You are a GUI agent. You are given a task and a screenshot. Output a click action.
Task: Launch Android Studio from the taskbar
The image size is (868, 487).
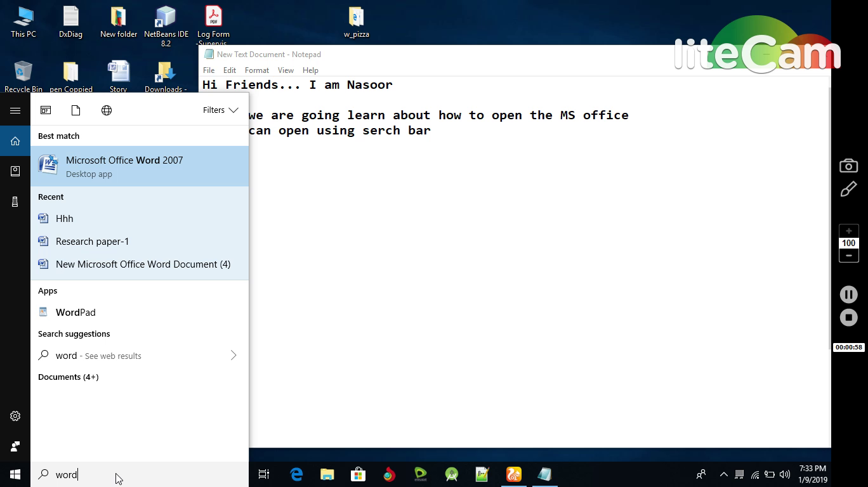tap(451, 474)
